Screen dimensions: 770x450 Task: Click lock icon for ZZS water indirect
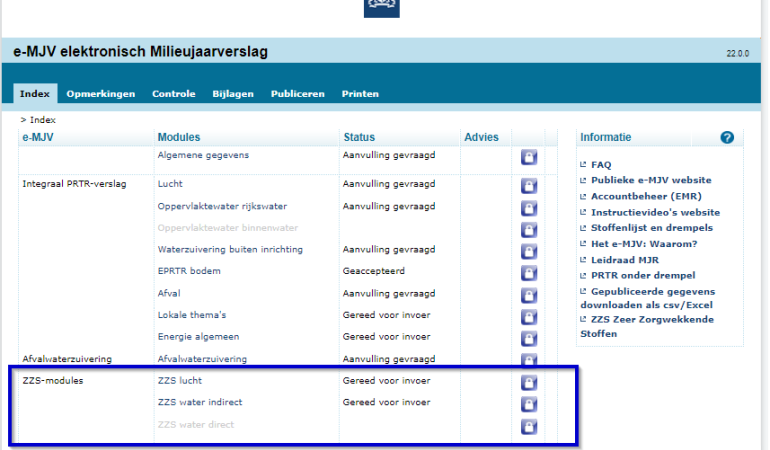529,404
